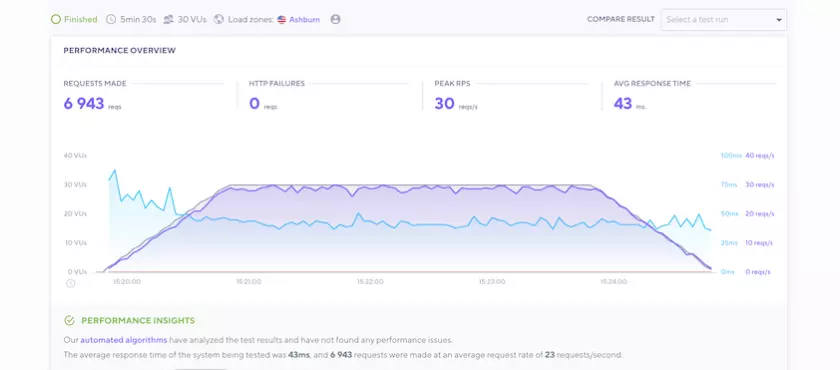Click the 43 ms average response value
Image resolution: width=840 pixels, height=370 pixels.
[x=623, y=103]
